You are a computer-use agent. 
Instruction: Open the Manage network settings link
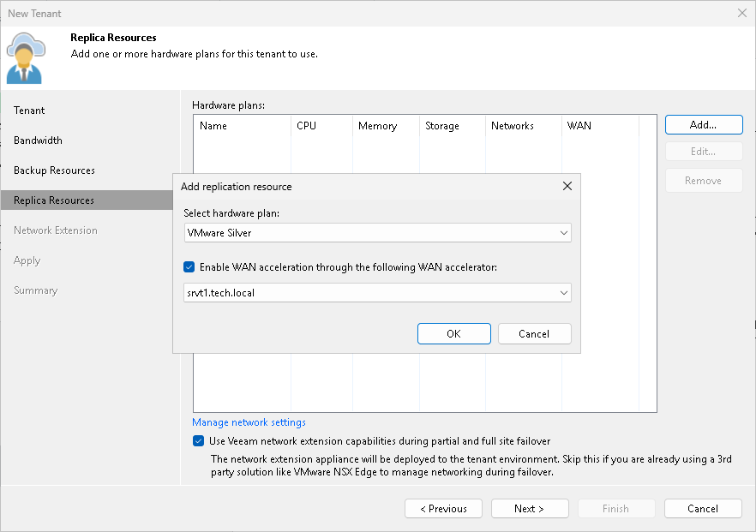pos(248,421)
